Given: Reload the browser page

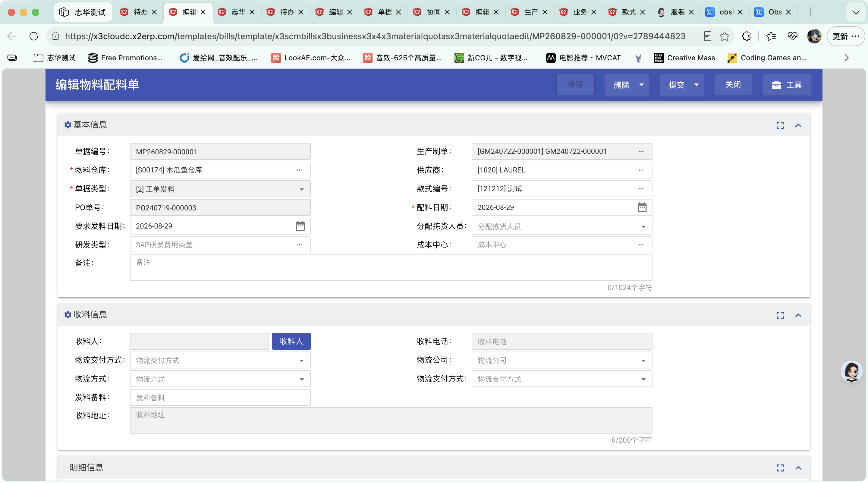Looking at the screenshot, I should [x=34, y=36].
